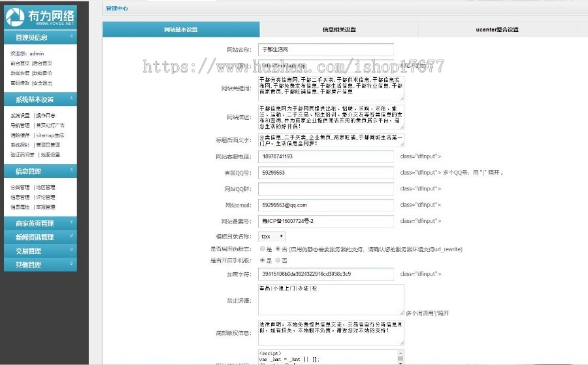Screen dimensions: 588x365
Task: Open the 操作日志 link
Action: [x=46, y=115]
